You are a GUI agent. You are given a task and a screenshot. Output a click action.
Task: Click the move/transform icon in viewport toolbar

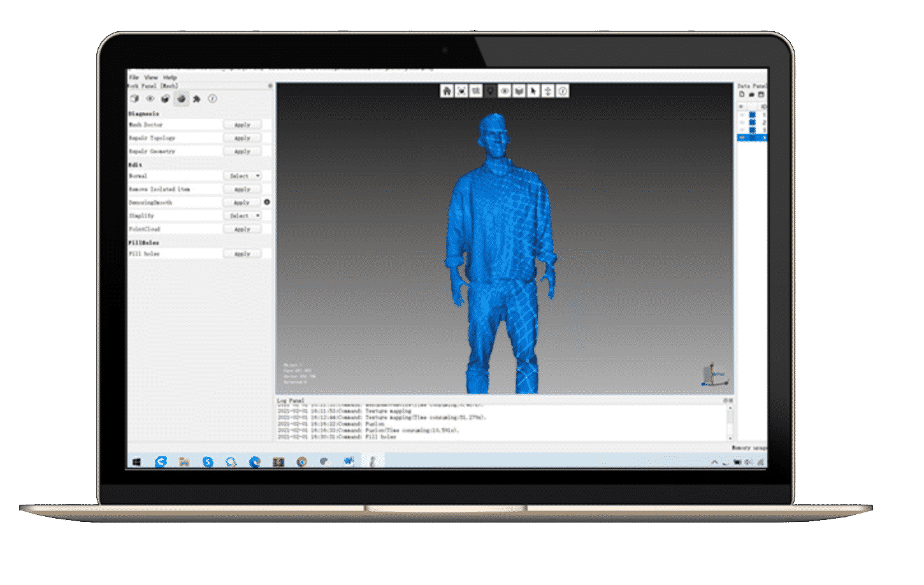point(547,90)
